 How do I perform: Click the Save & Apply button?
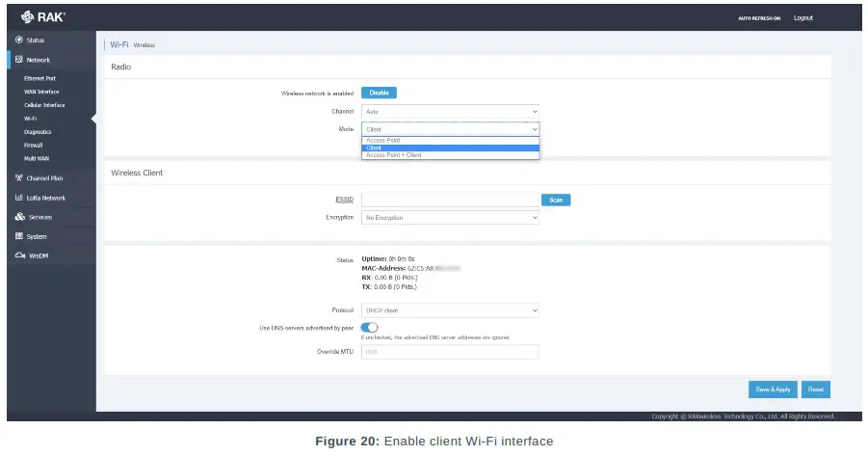[773, 389]
